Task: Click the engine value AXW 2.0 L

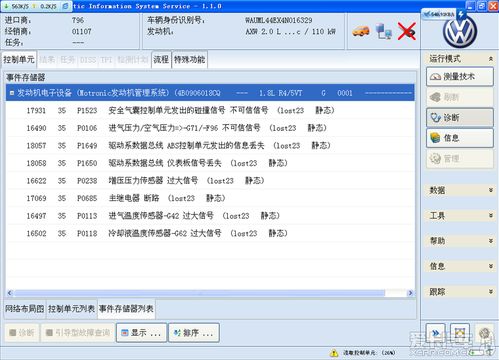Action: point(290,32)
